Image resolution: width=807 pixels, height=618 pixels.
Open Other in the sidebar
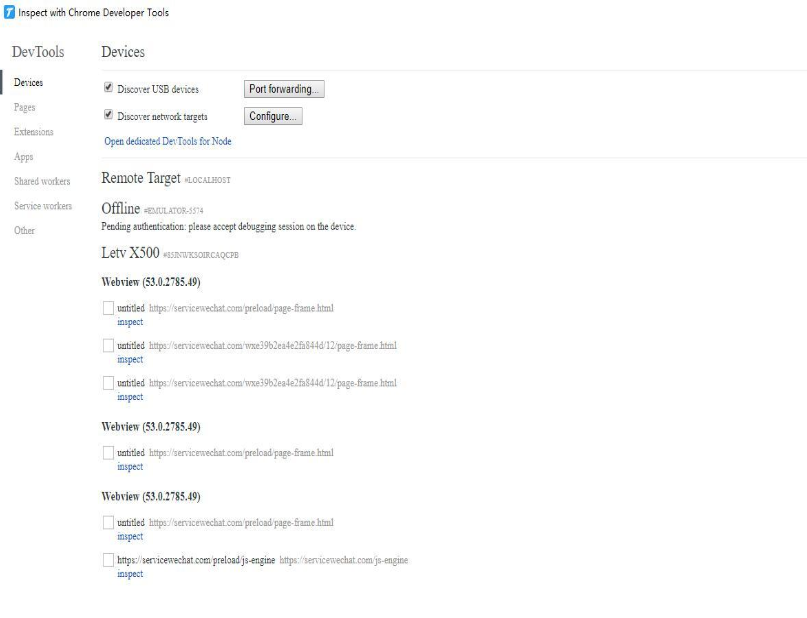tap(24, 231)
